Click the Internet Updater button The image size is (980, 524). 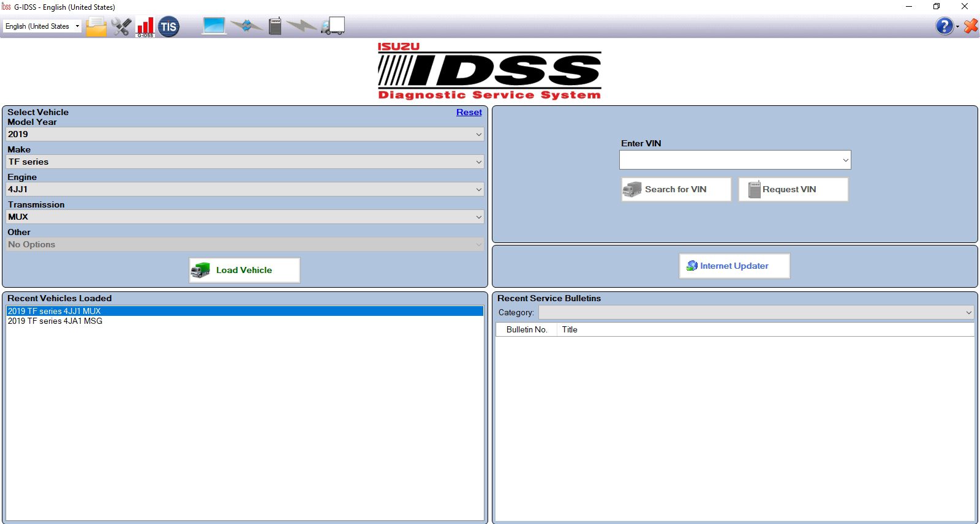pyautogui.click(x=734, y=266)
